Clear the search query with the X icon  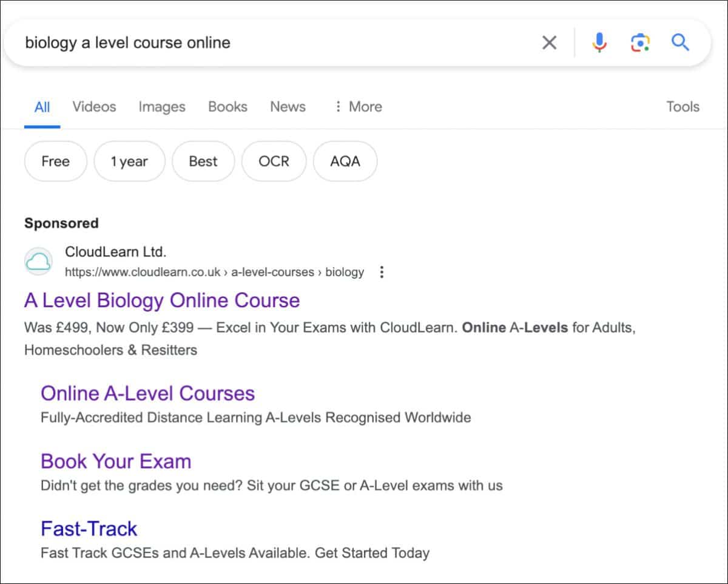(549, 42)
